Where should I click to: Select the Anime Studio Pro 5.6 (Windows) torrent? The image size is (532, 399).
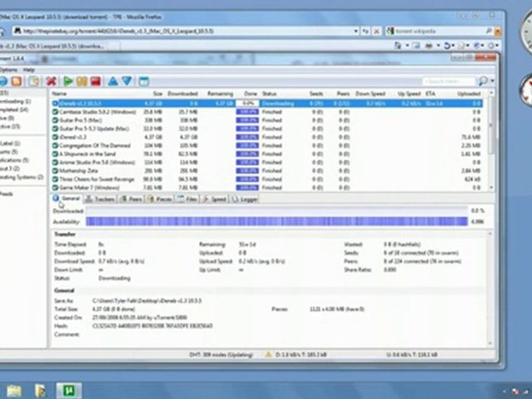point(267,162)
